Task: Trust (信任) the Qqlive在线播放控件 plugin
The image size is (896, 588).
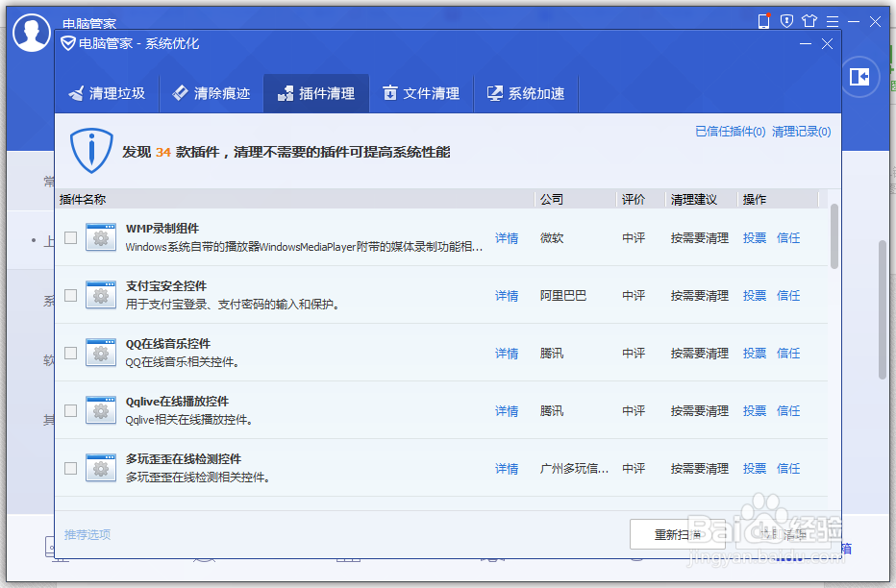Action: click(788, 410)
